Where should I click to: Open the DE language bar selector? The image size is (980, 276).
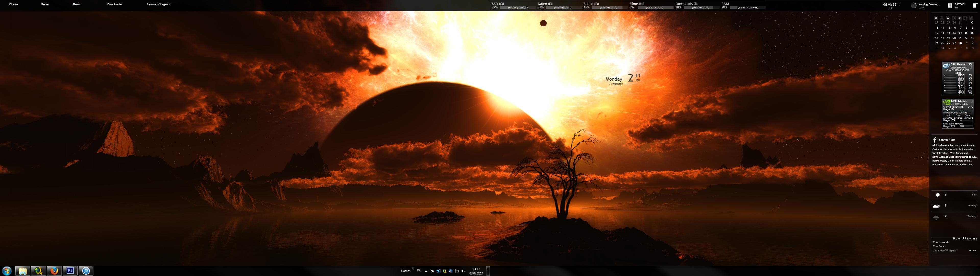pyautogui.click(x=419, y=271)
